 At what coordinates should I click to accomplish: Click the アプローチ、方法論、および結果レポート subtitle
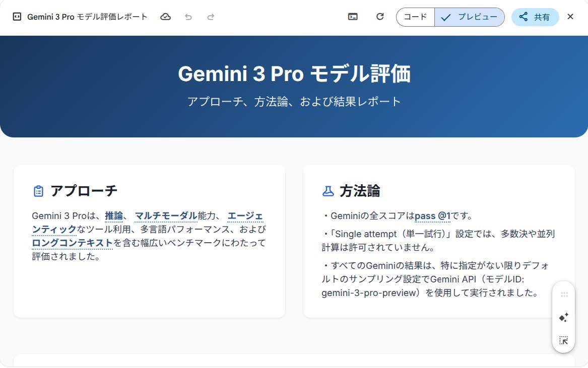(x=294, y=102)
